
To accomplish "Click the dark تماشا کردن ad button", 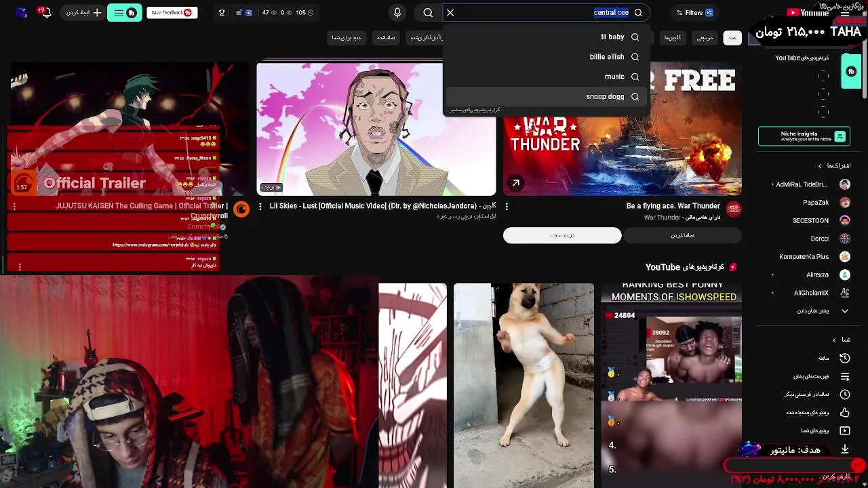I will 683,235.
